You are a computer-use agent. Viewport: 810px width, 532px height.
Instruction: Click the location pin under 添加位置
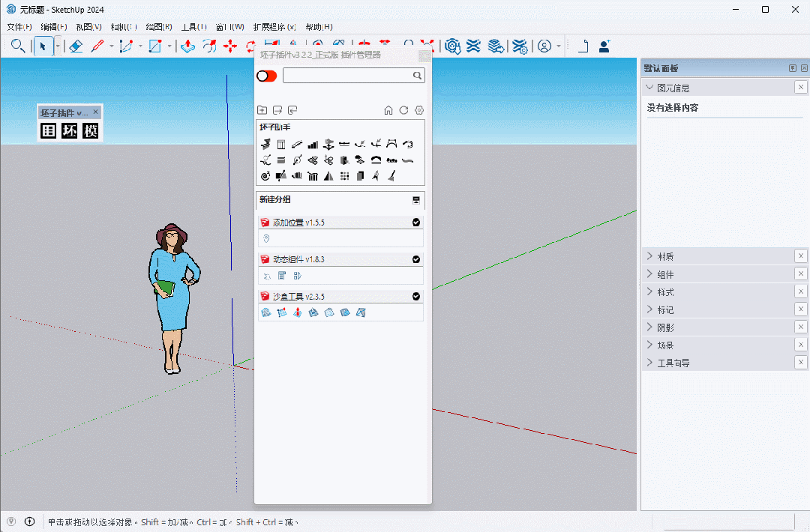266,238
